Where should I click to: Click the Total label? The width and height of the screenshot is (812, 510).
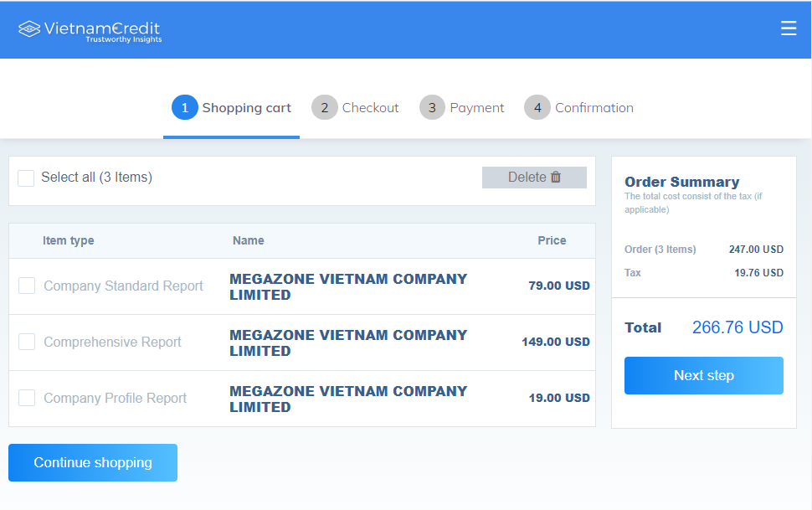pos(643,327)
